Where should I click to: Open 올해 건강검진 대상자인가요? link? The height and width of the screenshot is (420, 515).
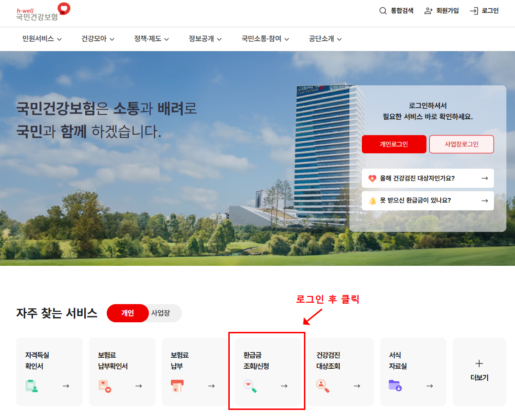pos(427,179)
